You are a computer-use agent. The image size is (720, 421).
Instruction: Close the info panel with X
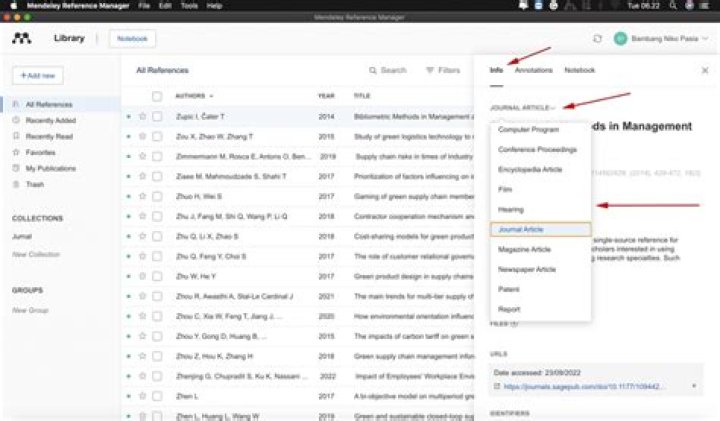coord(705,70)
